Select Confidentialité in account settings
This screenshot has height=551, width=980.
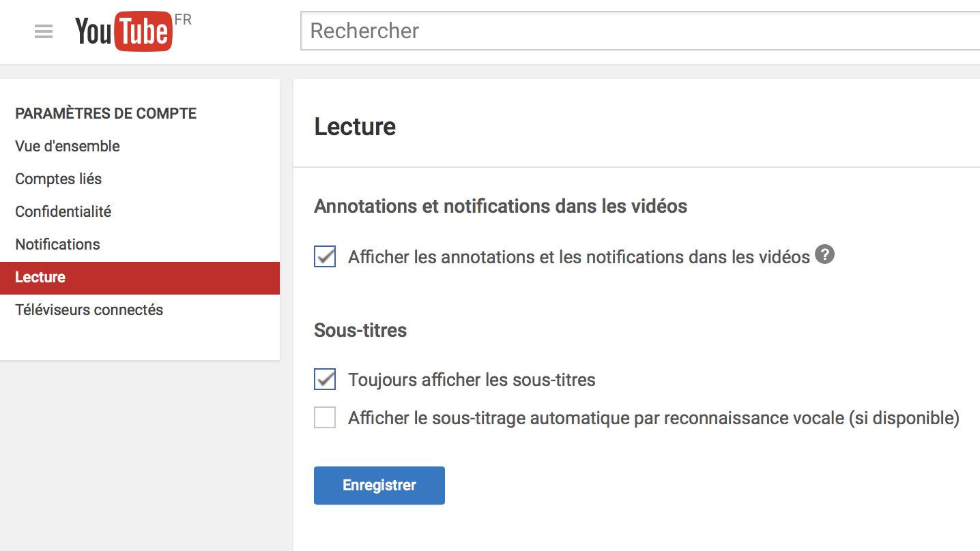coord(63,211)
